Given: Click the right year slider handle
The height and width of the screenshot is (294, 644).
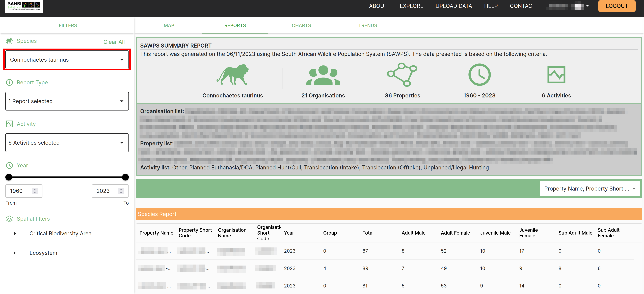Looking at the screenshot, I should (x=125, y=177).
